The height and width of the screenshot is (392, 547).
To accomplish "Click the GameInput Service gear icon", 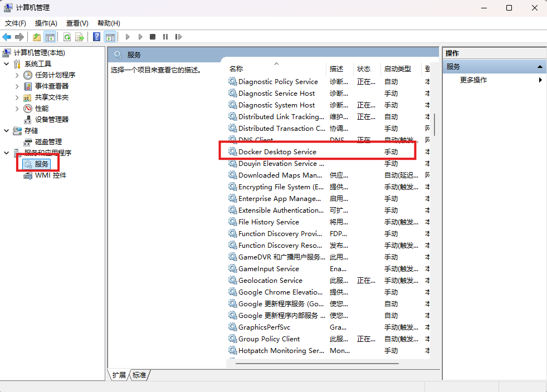I will (233, 268).
